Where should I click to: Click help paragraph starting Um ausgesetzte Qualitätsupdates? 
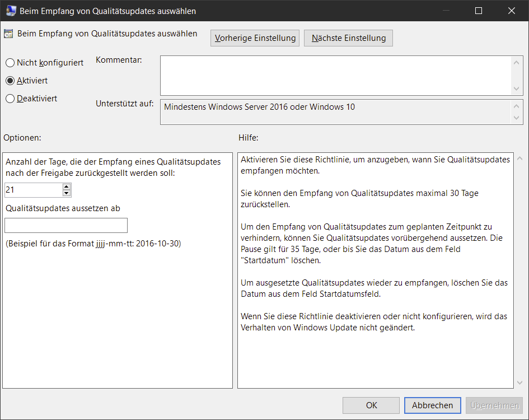click(x=374, y=288)
